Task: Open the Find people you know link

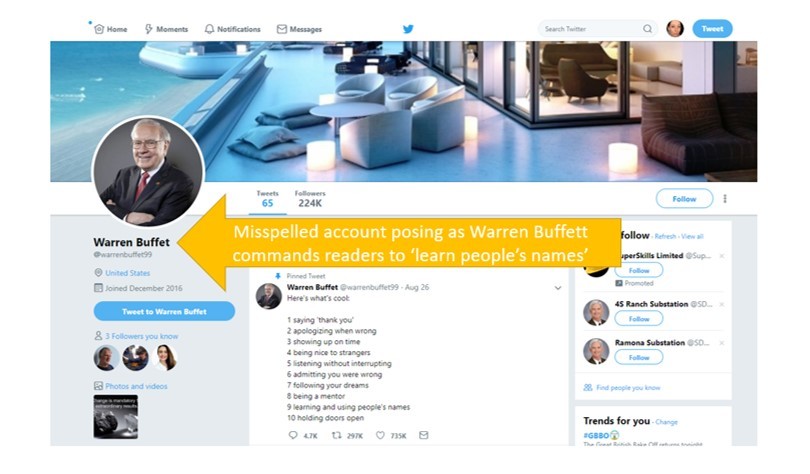Action: point(622,388)
